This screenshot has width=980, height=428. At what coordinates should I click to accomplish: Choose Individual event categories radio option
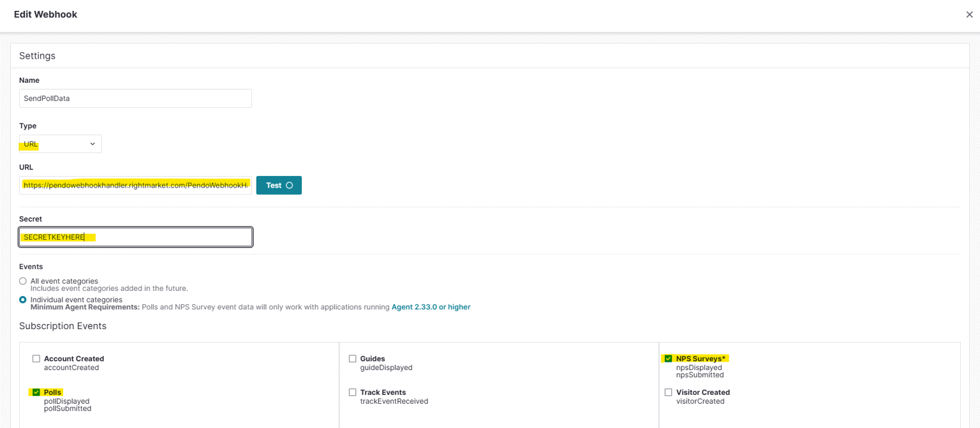(23, 300)
